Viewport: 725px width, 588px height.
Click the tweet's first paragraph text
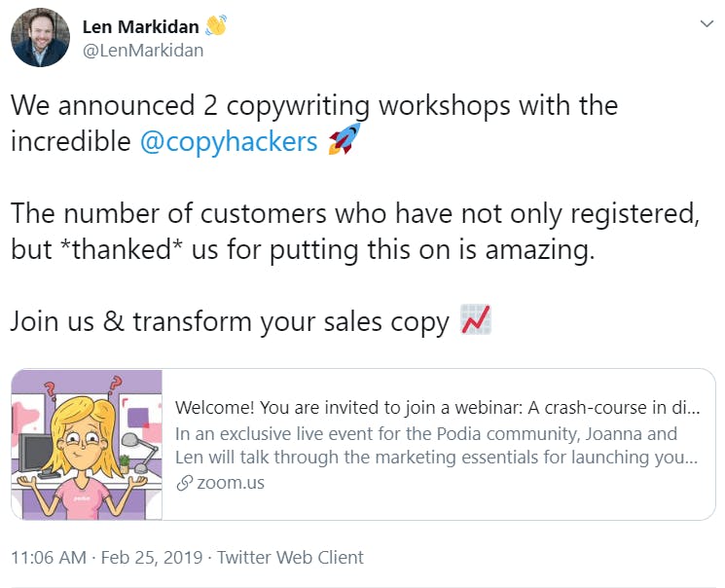coord(314,124)
